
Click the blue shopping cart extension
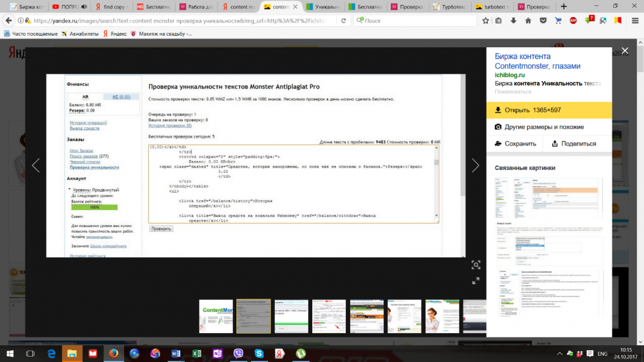(x=558, y=21)
